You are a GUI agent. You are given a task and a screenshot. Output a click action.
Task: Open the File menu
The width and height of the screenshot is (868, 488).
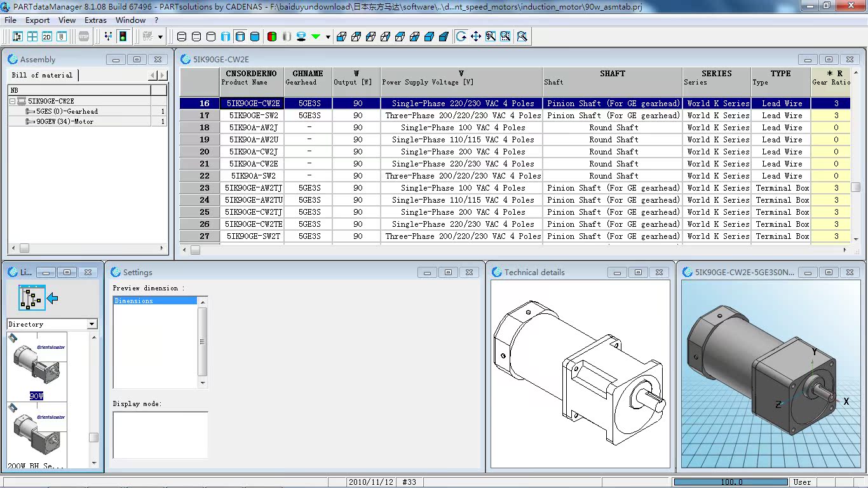10,20
